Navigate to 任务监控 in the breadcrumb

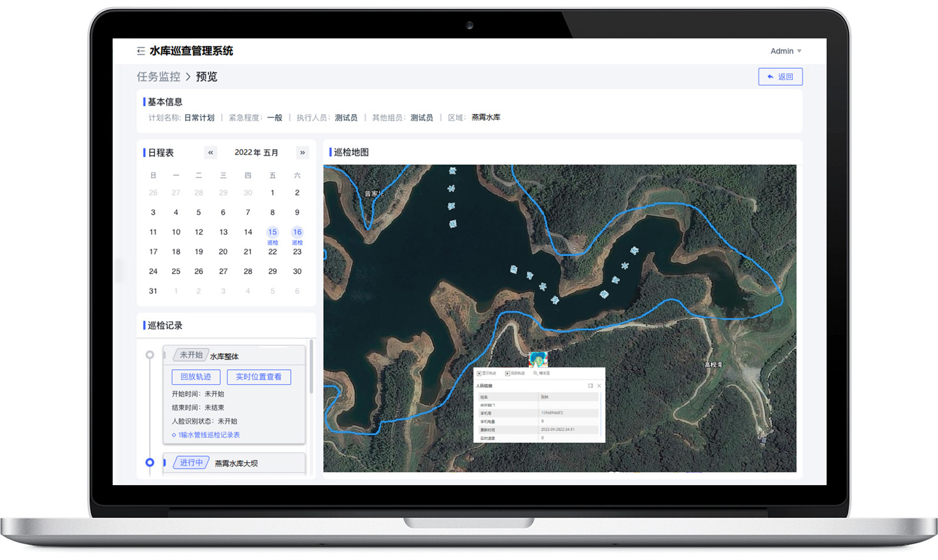click(158, 76)
